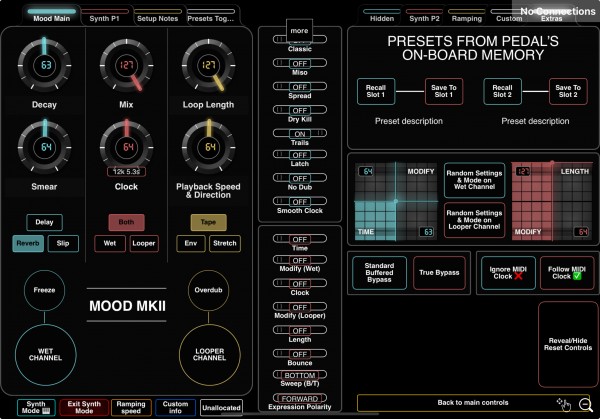
Task: Toggle the Modify (Looper) switch
Action: pos(300,307)
